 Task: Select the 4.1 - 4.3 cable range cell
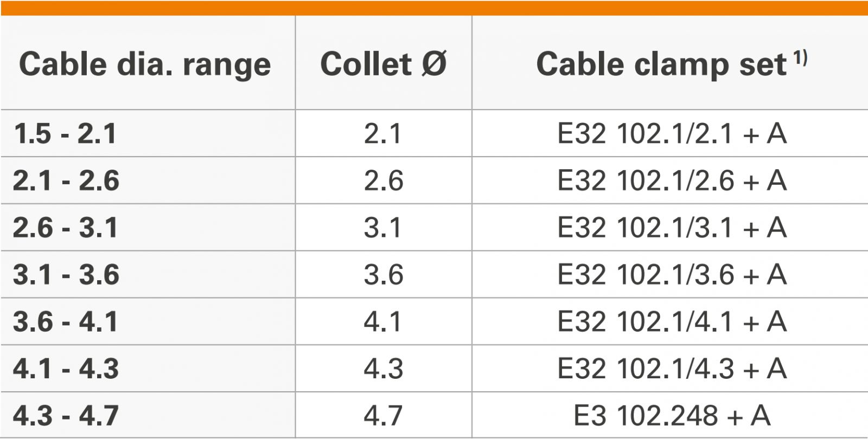pyautogui.click(x=66, y=369)
